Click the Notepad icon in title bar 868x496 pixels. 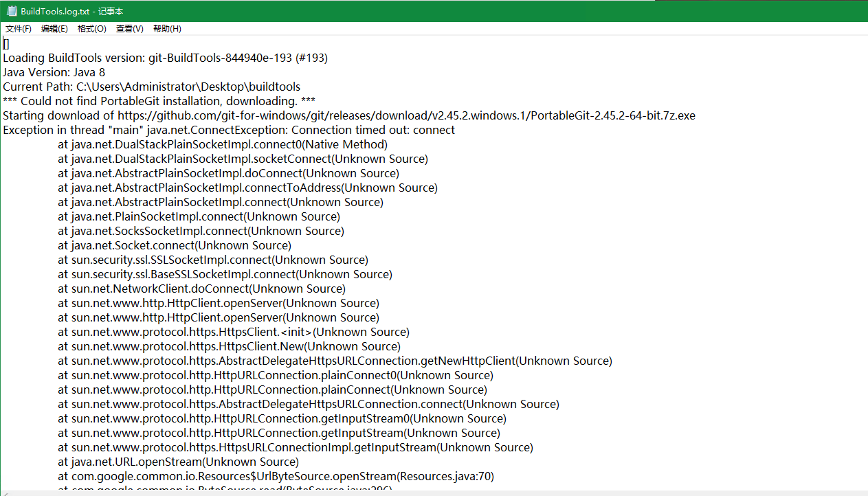point(11,12)
